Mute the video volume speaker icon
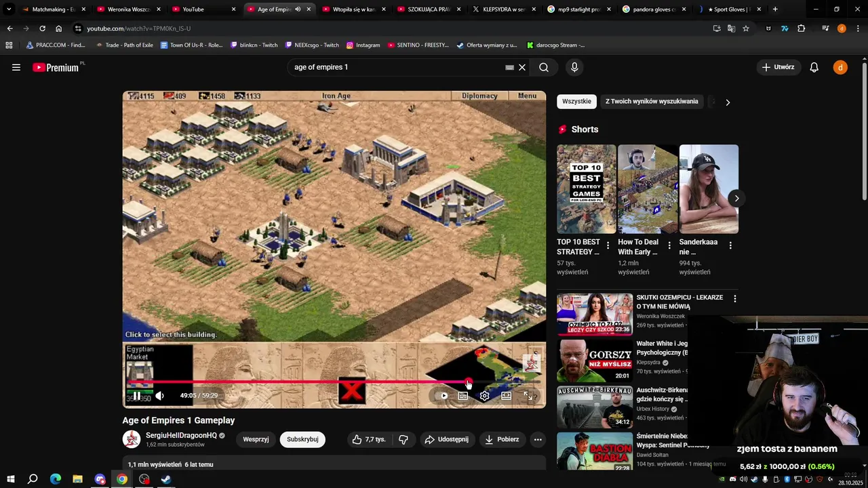The width and height of the screenshot is (868, 488). tap(159, 396)
